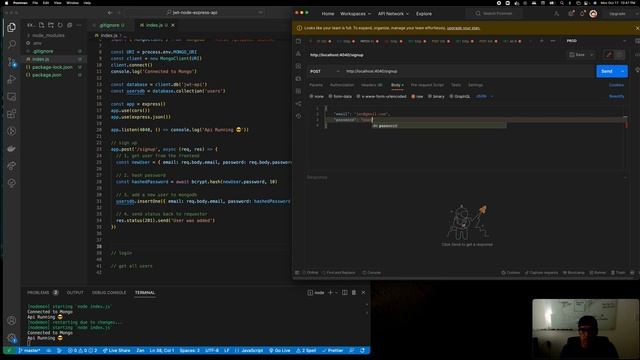The height and width of the screenshot is (360, 640).
Task: Open the Headers request tab
Action: click(x=371, y=85)
